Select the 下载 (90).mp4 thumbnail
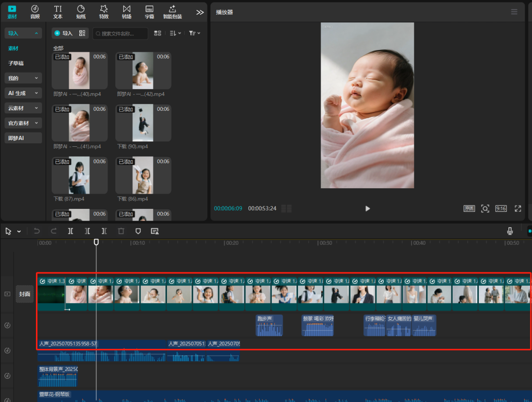The height and width of the screenshot is (402, 532). click(143, 123)
